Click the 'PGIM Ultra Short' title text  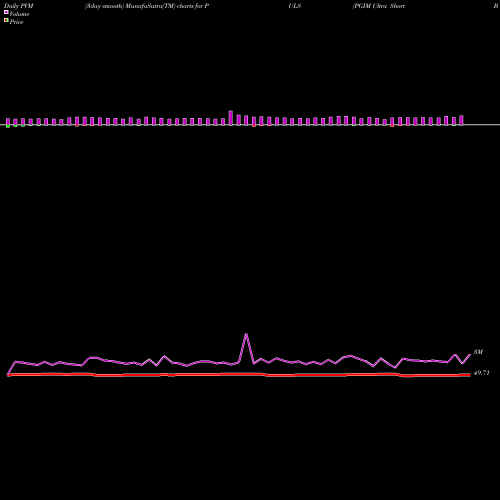[379, 6]
